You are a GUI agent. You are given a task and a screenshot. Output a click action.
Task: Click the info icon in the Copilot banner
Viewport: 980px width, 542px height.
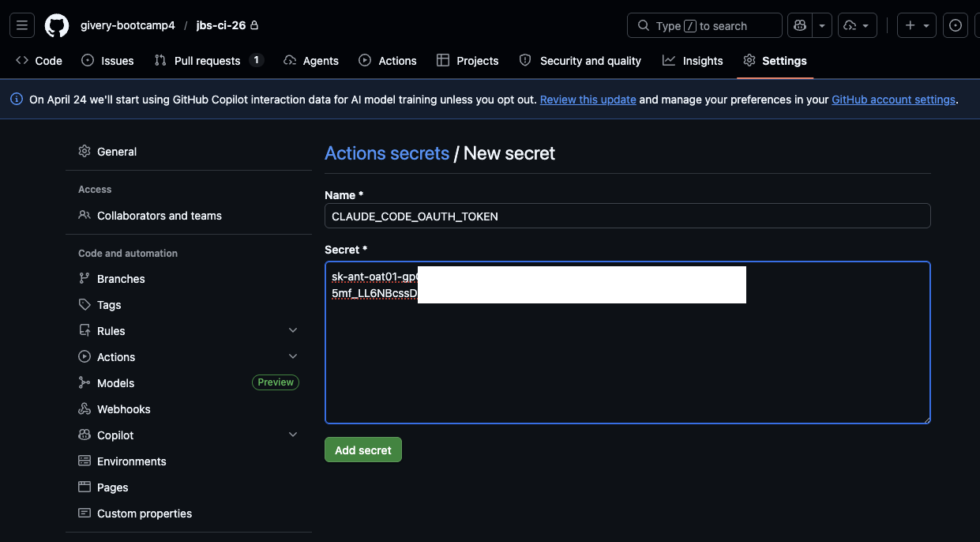[16, 100]
